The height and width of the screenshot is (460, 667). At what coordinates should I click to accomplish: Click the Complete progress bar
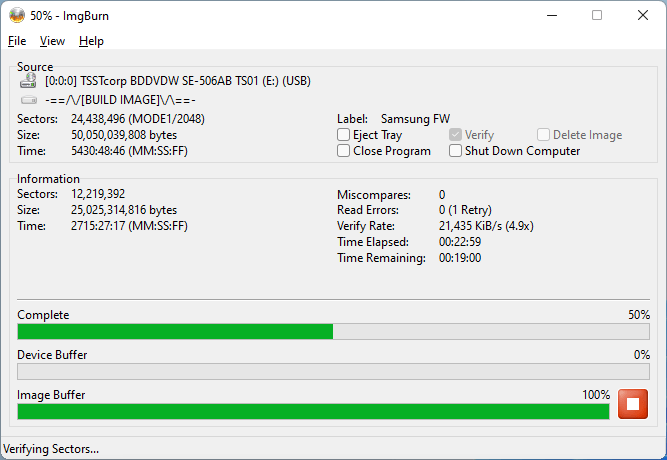point(333,331)
